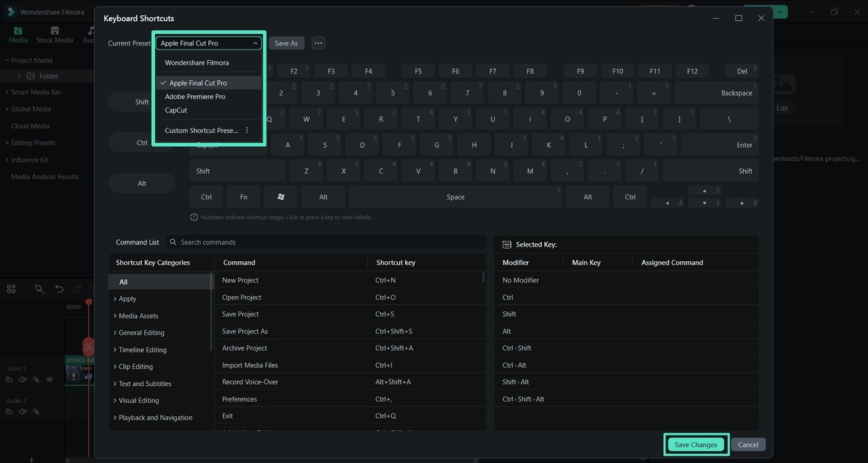Click the magic wand icon on Audio 1 track

coord(36,412)
